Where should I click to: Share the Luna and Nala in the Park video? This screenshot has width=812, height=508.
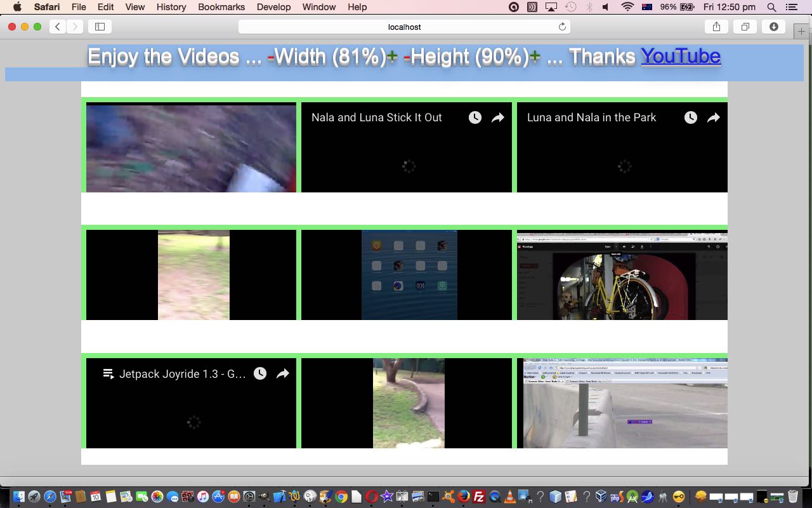714,117
